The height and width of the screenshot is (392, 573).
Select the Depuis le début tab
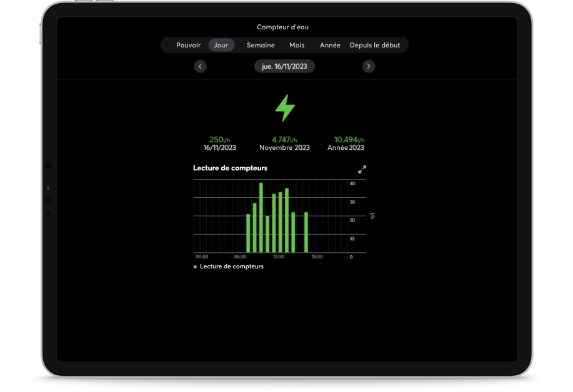375,45
